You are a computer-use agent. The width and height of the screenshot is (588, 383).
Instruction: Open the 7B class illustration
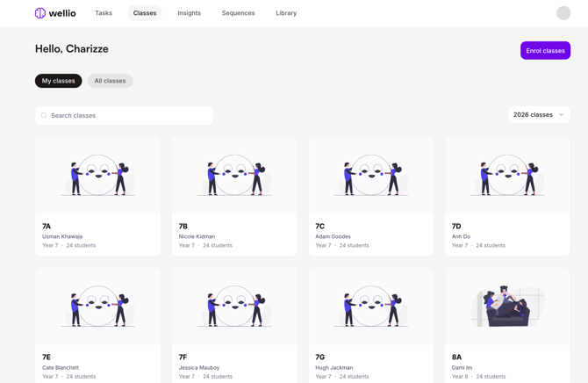tap(234, 175)
